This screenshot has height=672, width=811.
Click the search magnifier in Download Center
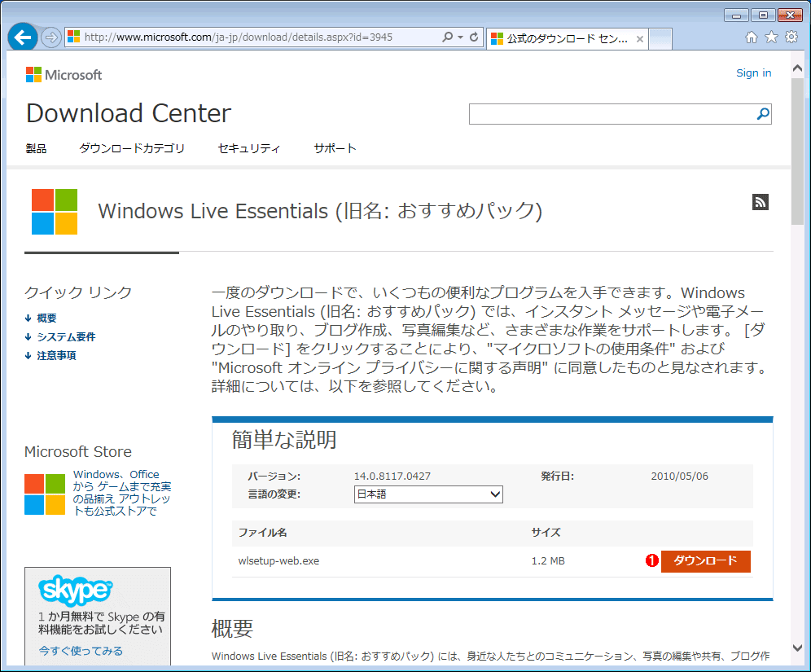pos(763,114)
